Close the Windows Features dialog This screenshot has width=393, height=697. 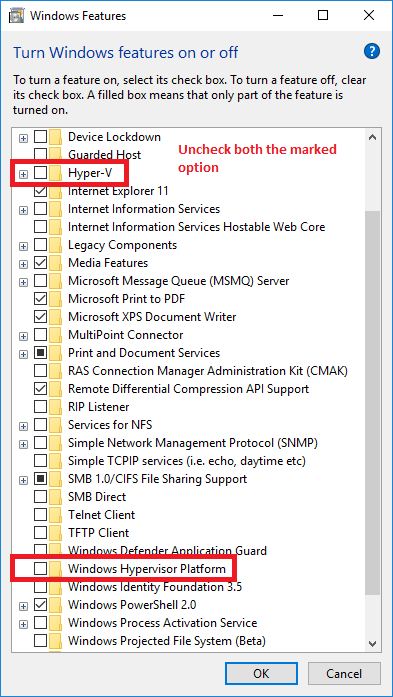(x=369, y=16)
